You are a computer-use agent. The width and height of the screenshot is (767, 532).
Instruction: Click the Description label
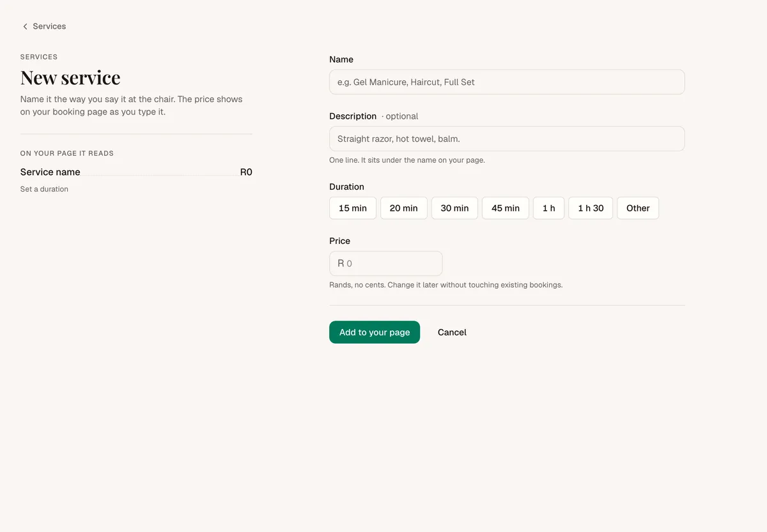[353, 116]
